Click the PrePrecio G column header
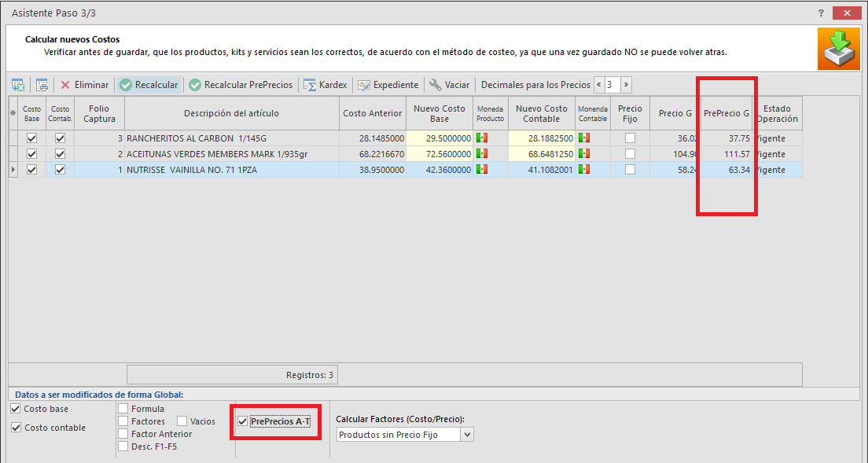 726,113
